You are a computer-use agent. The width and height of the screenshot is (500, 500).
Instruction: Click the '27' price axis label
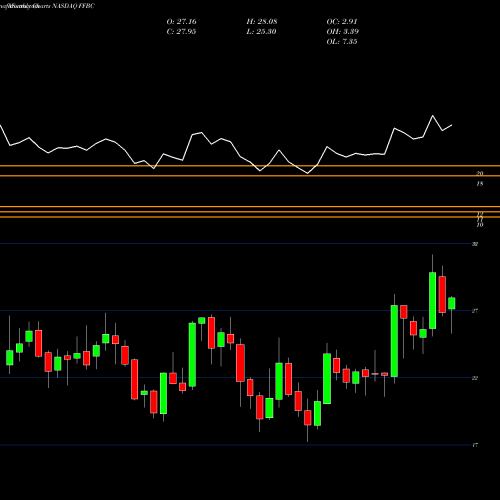pos(475,311)
